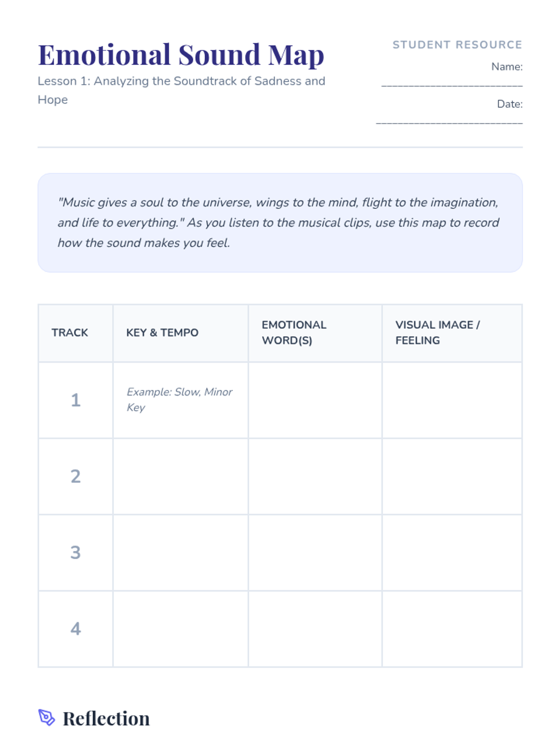Click the Key & Tempo column header
Image resolution: width=560 pixels, height=747 pixels.
[x=162, y=332]
